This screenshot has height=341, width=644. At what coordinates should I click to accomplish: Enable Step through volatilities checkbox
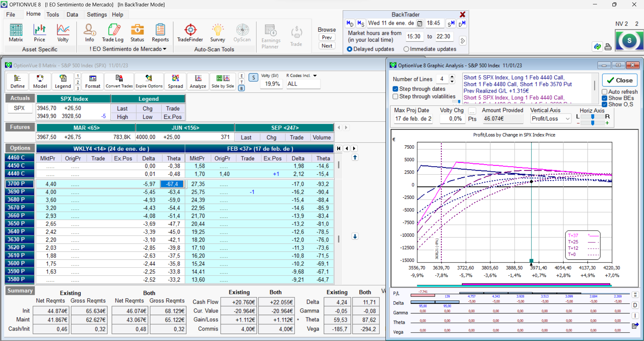[x=395, y=97]
